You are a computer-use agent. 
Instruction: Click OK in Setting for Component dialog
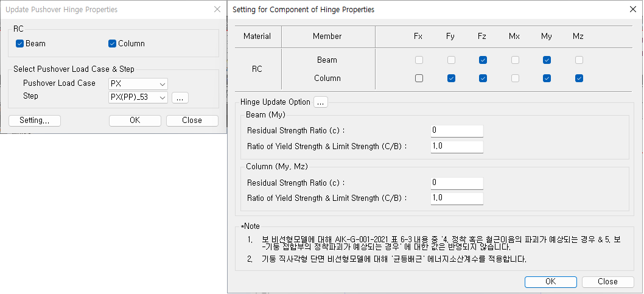click(x=550, y=282)
